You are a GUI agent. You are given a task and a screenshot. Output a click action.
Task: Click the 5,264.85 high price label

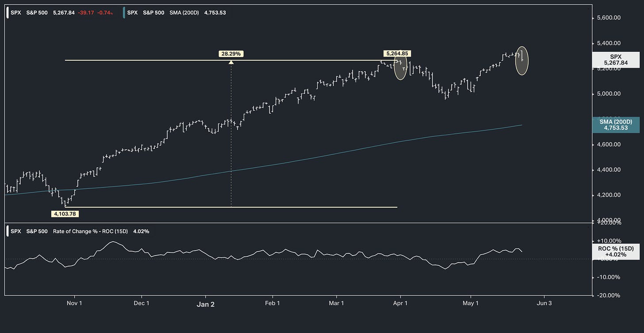[x=397, y=54]
